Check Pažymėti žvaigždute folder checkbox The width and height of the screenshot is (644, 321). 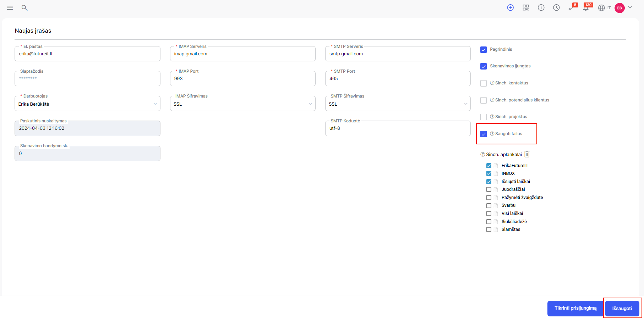click(489, 198)
